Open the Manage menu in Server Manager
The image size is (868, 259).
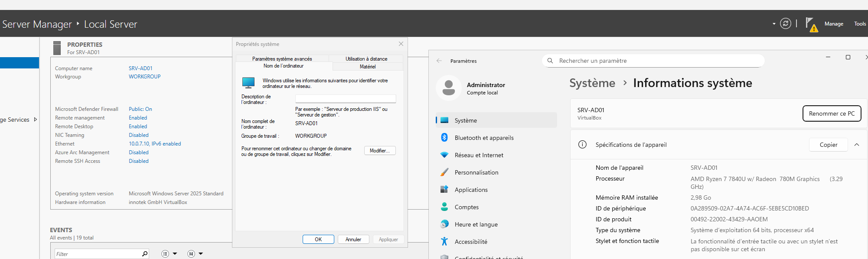click(834, 24)
